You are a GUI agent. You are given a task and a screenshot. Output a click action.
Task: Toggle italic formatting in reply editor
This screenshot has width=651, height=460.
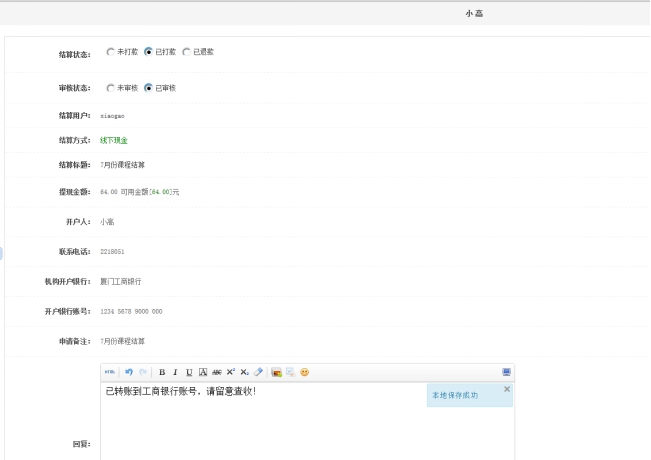(175, 372)
